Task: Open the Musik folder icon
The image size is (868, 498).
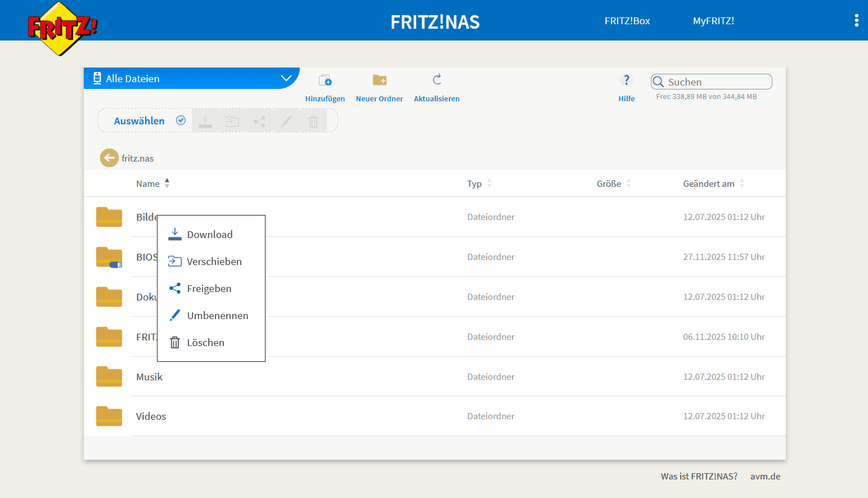Action: coord(109,376)
